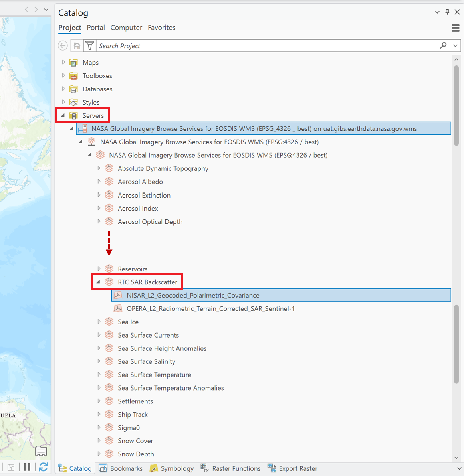Open the bottom pane tabs overflow dropdown
The image size is (464, 476).
[459, 469]
